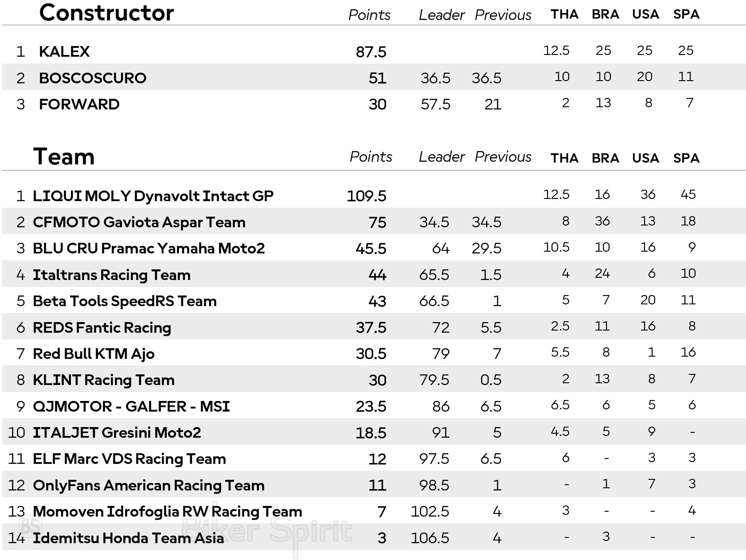Open LIQUI MOLY Dynavolt Intact GP team
This screenshot has height=560, width=746.
coord(153,196)
